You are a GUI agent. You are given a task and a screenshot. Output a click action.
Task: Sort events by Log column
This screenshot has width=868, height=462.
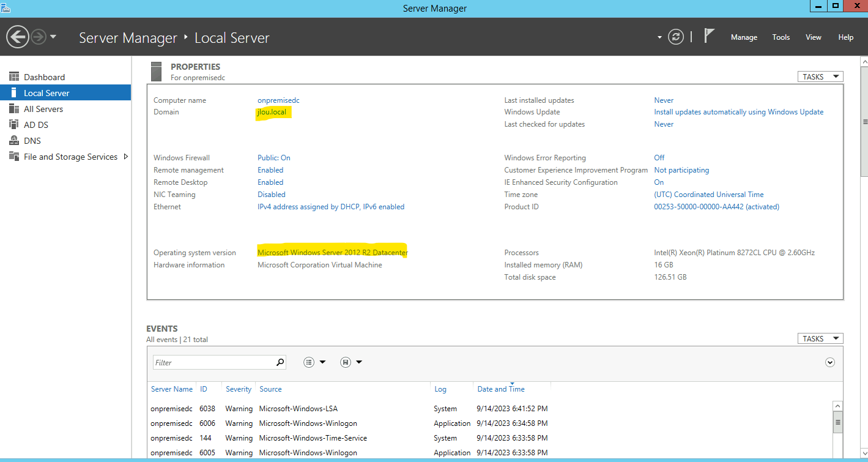pyautogui.click(x=440, y=389)
